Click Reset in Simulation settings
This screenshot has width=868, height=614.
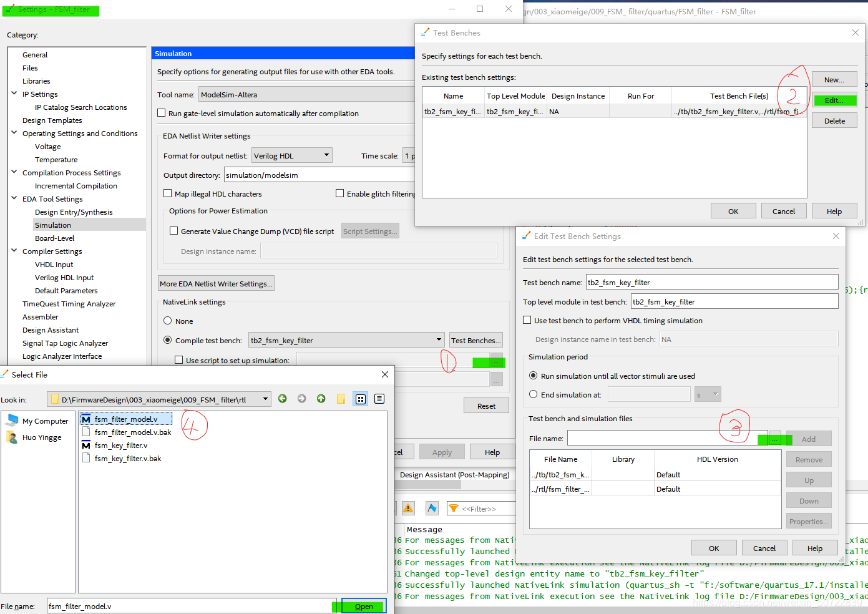pyautogui.click(x=486, y=406)
